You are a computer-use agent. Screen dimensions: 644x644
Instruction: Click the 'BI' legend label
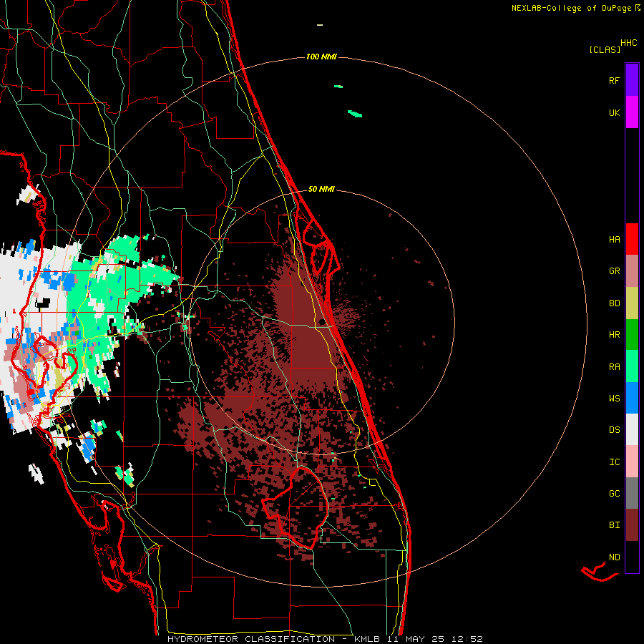(x=614, y=525)
